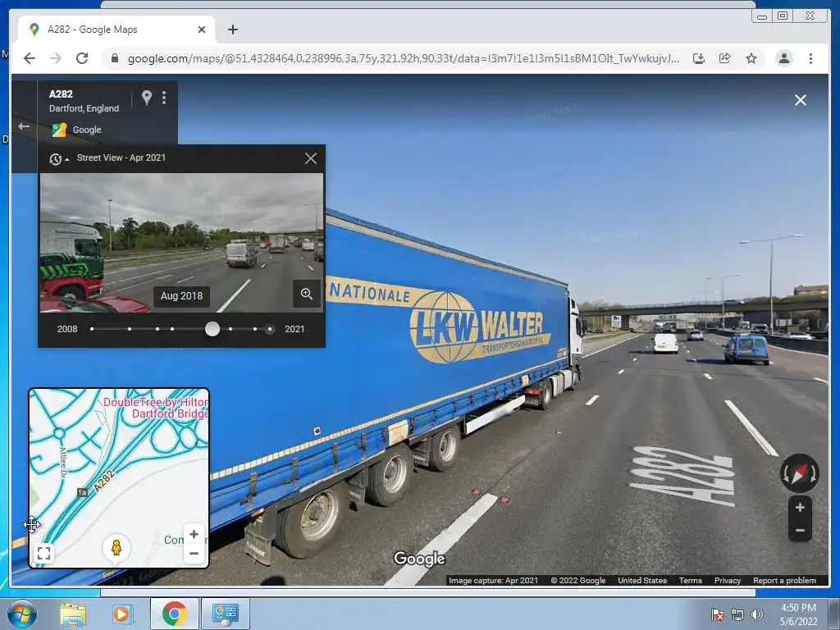
Task: Go back using the browser back arrow
Action: click(30, 58)
